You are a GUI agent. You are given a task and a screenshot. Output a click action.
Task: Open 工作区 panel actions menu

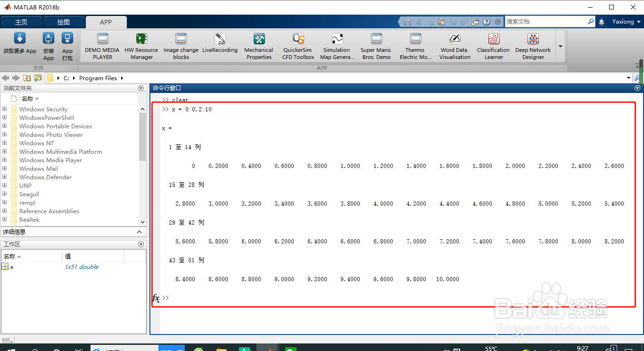click(x=140, y=244)
